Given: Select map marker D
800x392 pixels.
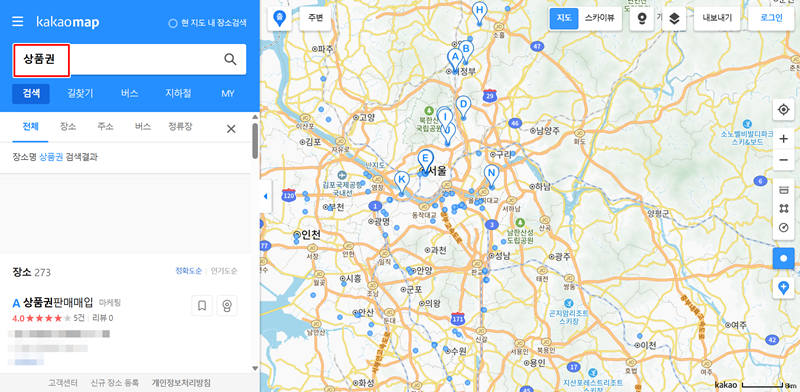Looking at the screenshot, I should 463,107.
